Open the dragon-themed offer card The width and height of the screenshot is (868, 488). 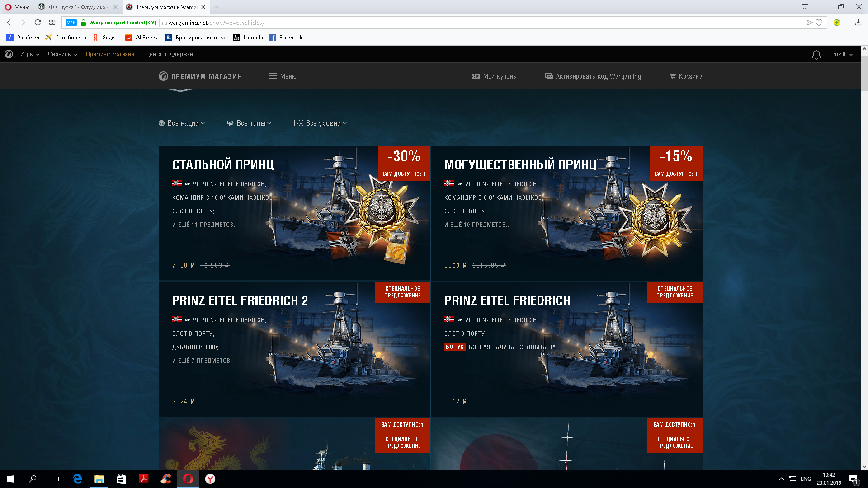pos(294,444)
